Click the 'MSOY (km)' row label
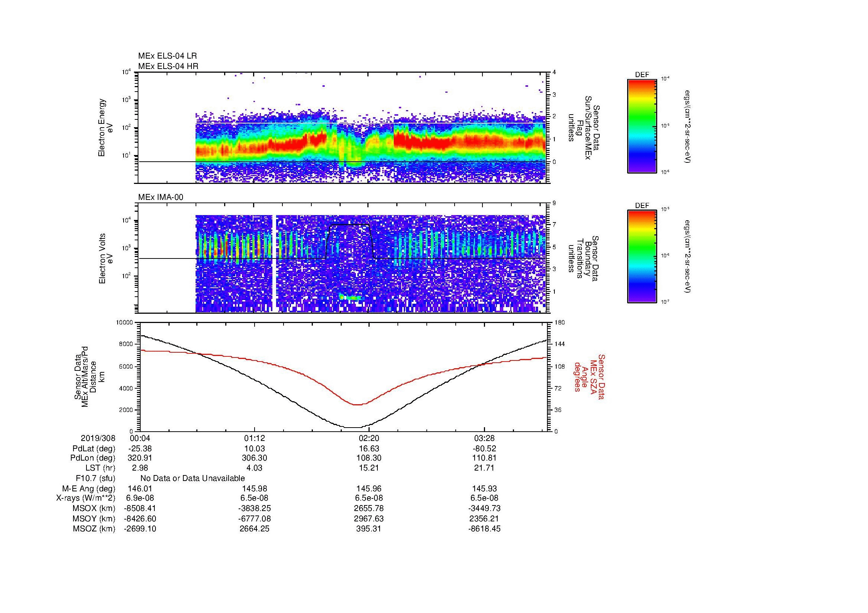 point(94,518)
